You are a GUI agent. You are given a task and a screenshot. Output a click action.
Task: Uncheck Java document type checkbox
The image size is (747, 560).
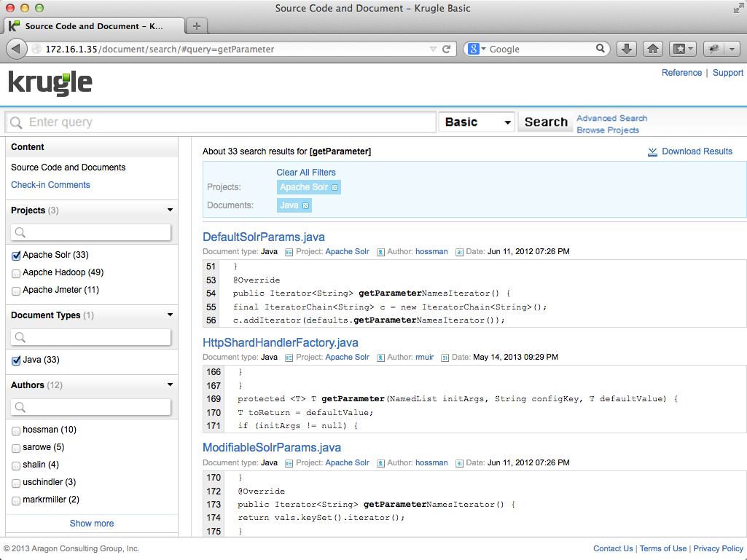point(16,360)
